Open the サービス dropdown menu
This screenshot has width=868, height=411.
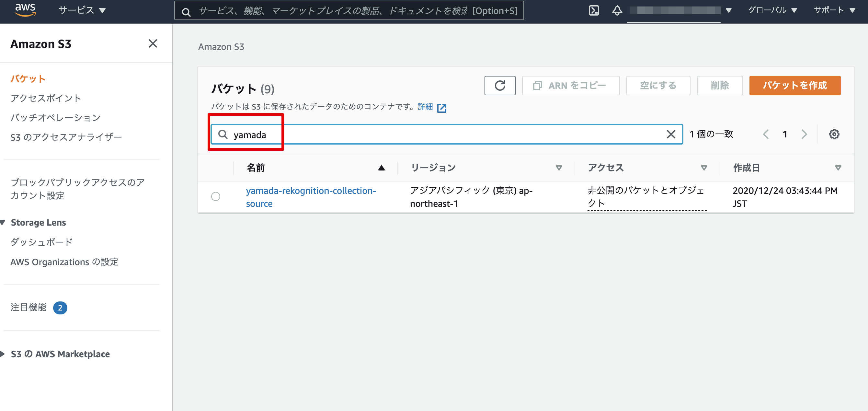82,10
